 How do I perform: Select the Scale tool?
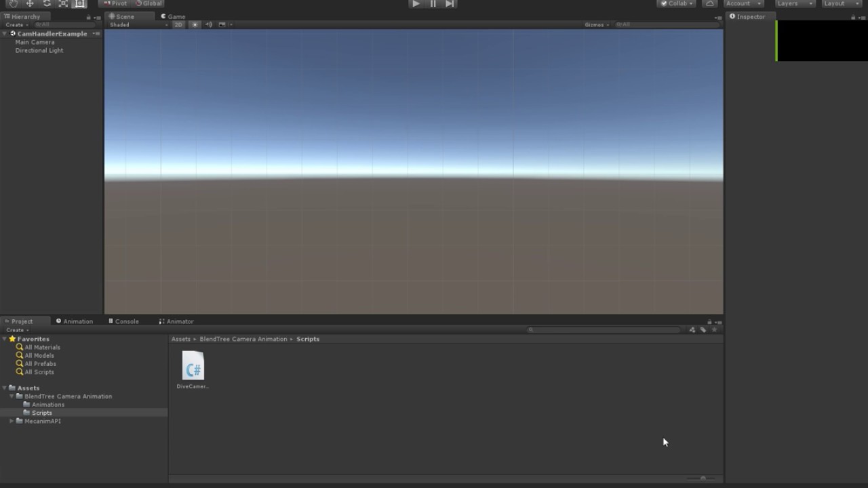[62, 3]
